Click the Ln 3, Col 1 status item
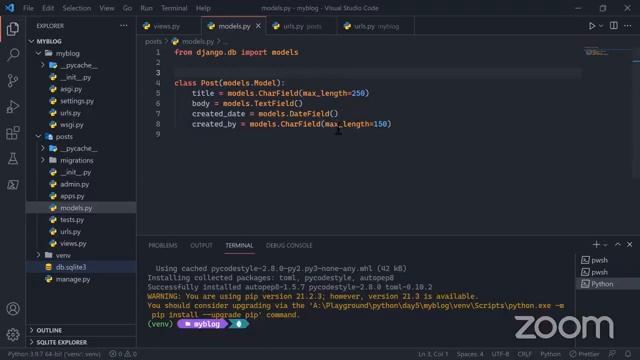Screen dimensions: 640x360 click(433, 354)
